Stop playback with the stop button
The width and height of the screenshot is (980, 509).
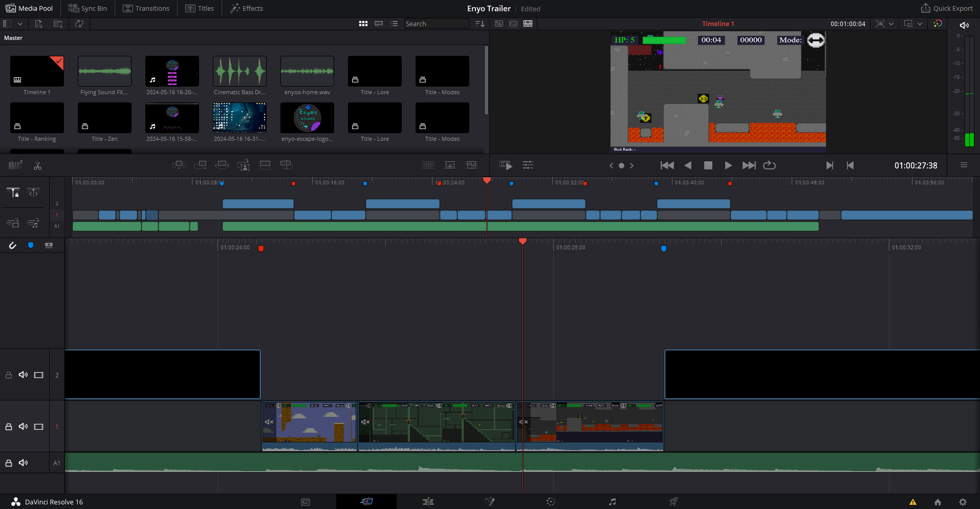pos(708,165)
